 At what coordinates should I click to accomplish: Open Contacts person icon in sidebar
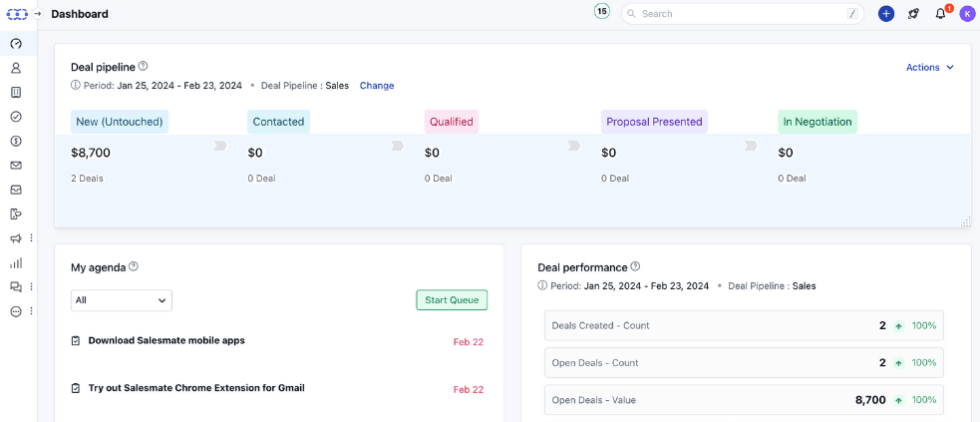click(x=16, y=68)
